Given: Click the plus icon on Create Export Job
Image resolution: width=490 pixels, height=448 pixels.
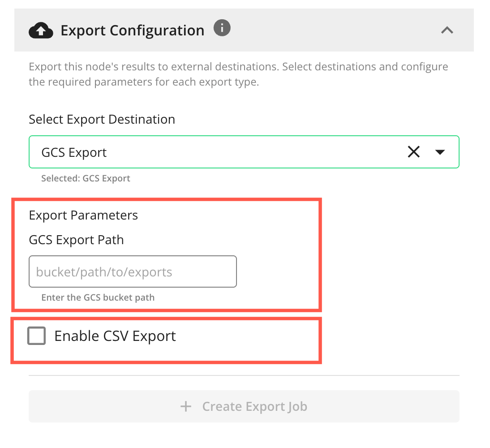Looking at the screenshot, I should 186,406.
